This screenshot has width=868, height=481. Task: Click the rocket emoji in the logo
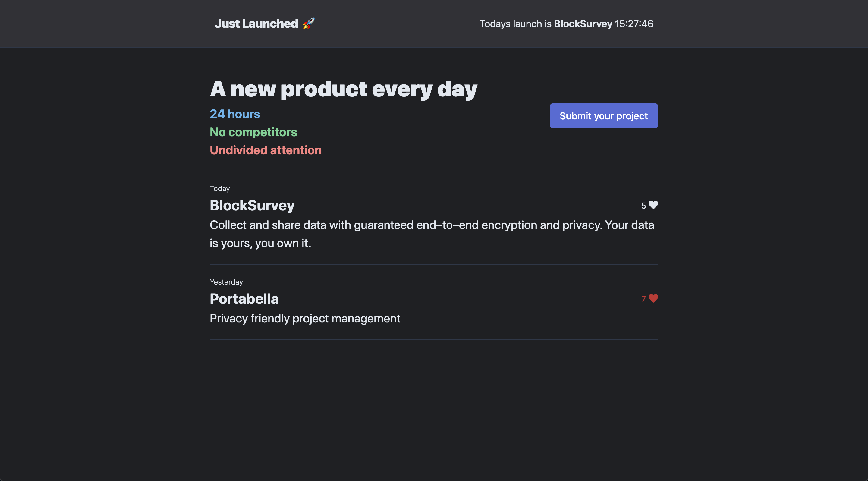coord(308,24)
